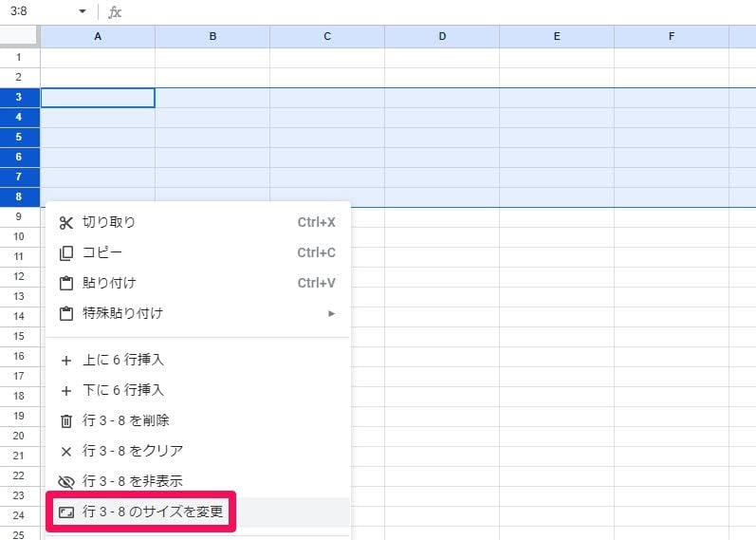The height and width of the screenshot is (540, 756).
Task: Click row 5 header
Action: coord(19,137)
